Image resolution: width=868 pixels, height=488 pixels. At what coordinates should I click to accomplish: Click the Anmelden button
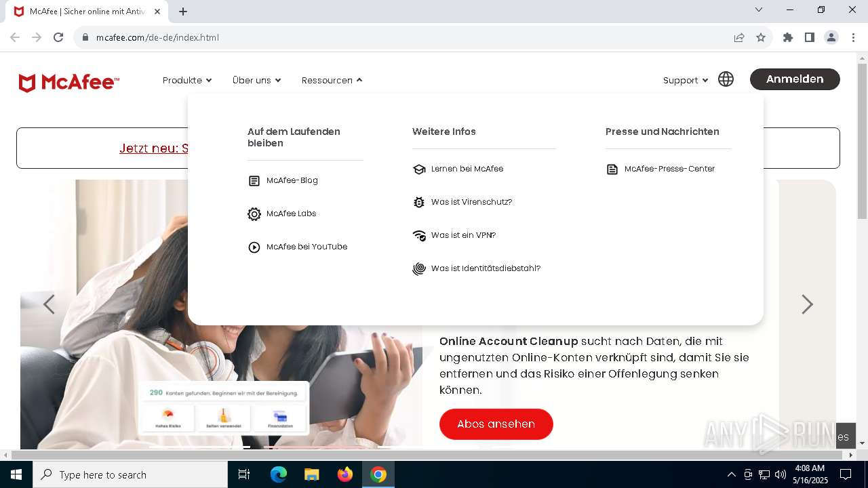pyautogui.click(x=795, y=79)
